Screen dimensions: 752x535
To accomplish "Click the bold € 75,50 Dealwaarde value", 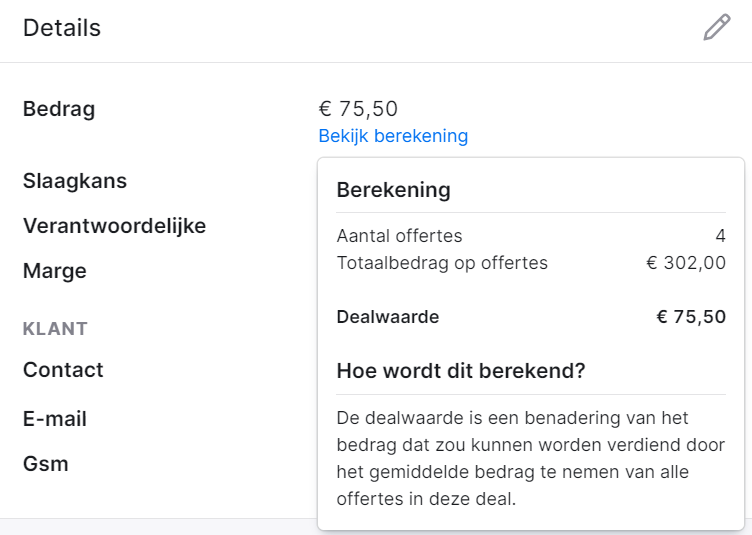I will (691, 317).
